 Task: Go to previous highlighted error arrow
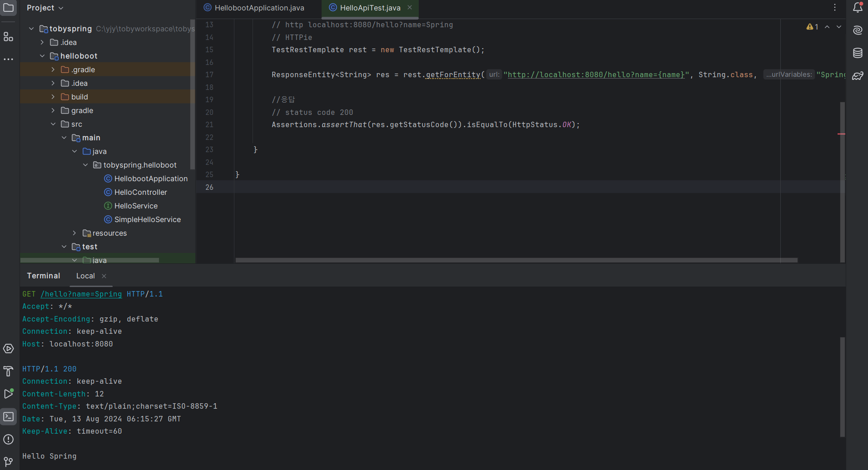(827, 27)
